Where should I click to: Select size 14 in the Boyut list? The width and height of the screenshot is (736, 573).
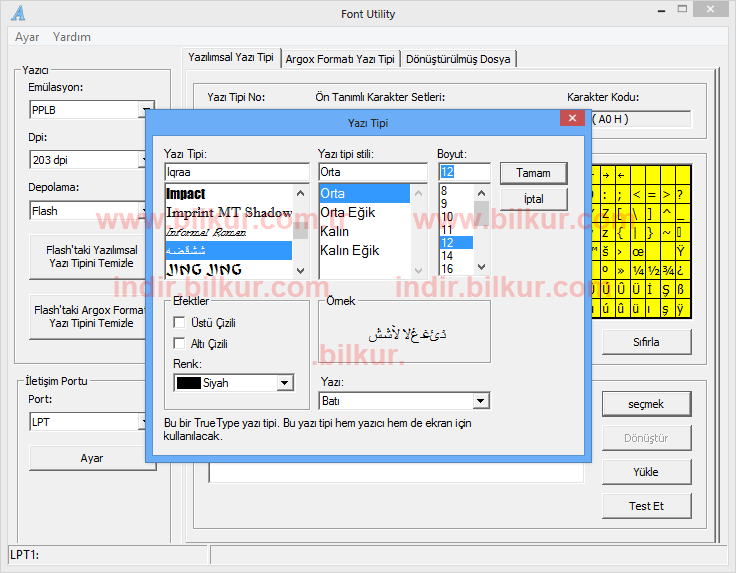[x=447, y=256]
